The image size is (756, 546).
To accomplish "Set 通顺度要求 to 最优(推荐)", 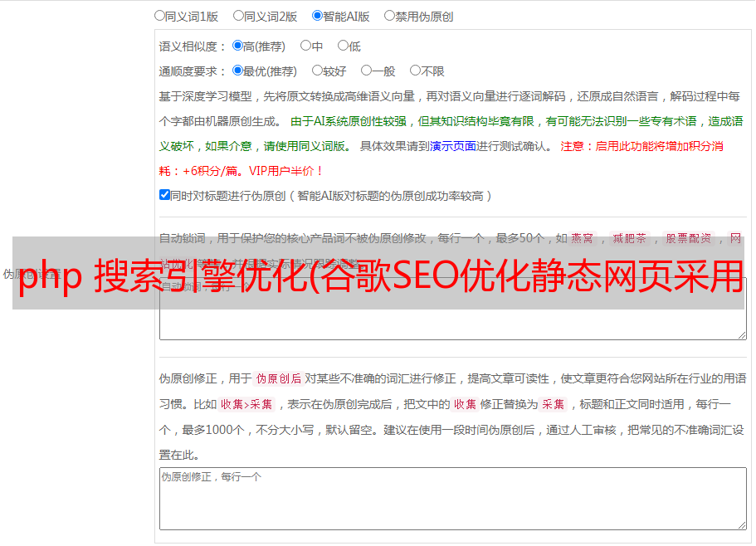I will tap(237, 71).
